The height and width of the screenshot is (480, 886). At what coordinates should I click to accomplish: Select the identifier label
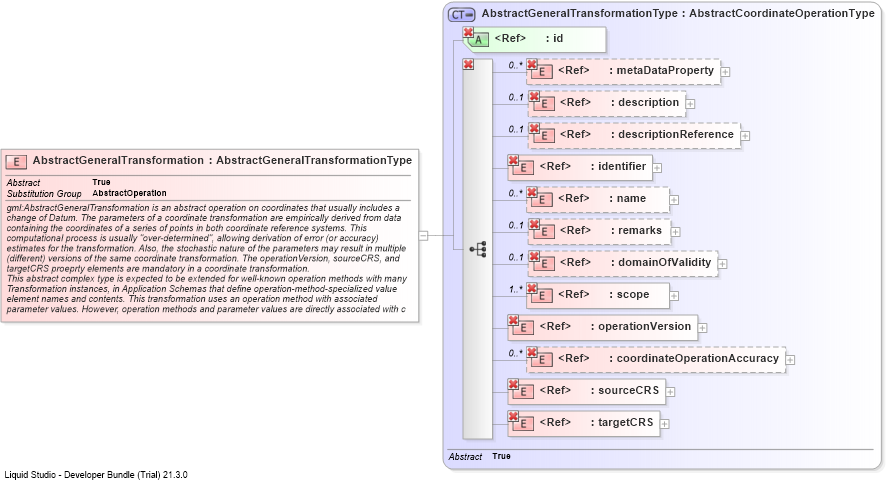coord(622,166)
